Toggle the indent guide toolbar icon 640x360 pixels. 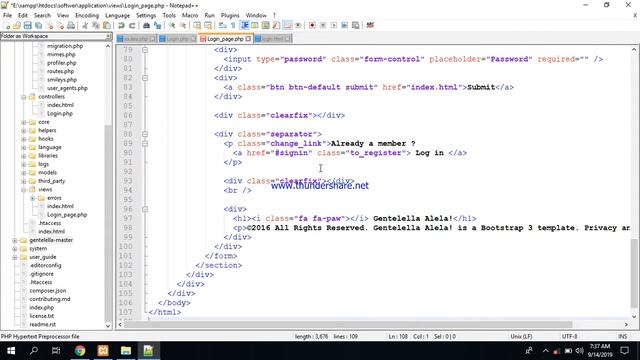coord(244,25)
